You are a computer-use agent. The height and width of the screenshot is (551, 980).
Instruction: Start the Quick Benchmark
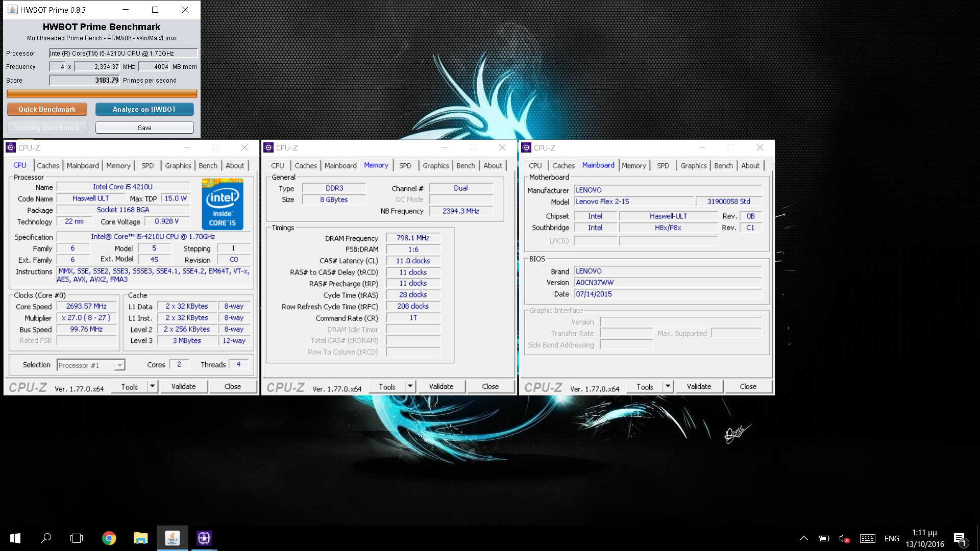coord(47,109)
